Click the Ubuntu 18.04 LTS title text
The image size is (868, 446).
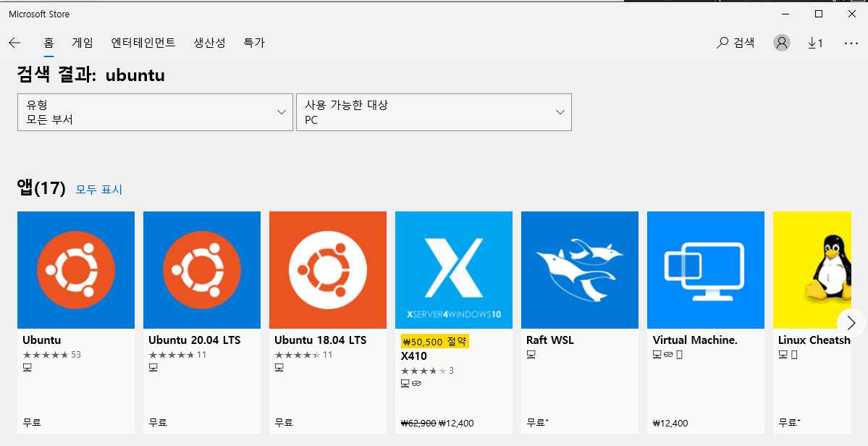[321, 340]
